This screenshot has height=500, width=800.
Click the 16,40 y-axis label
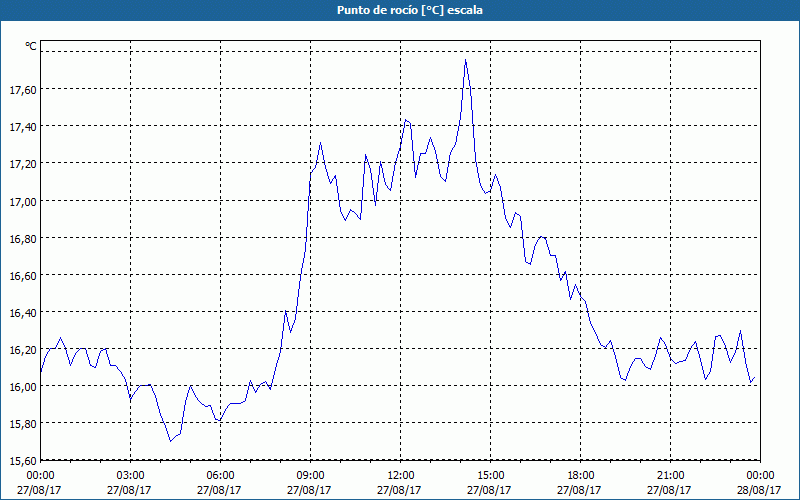(x=23, y=313)
